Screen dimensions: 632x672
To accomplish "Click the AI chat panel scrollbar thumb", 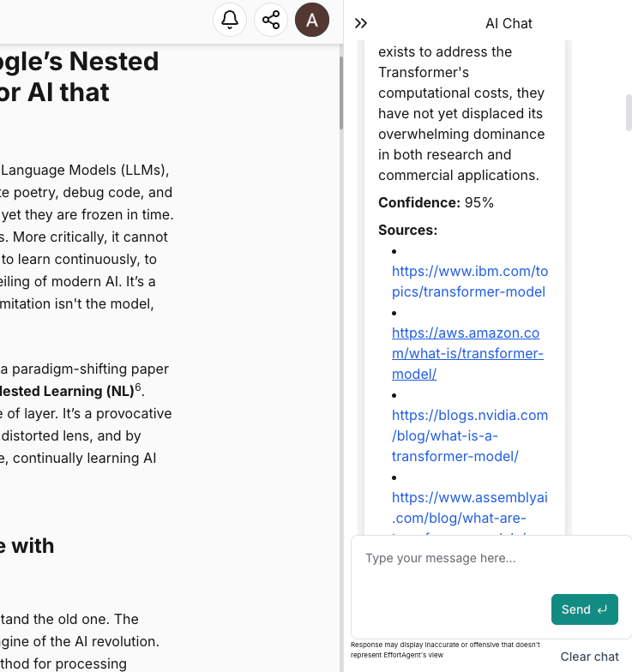I will coord(629,111).
